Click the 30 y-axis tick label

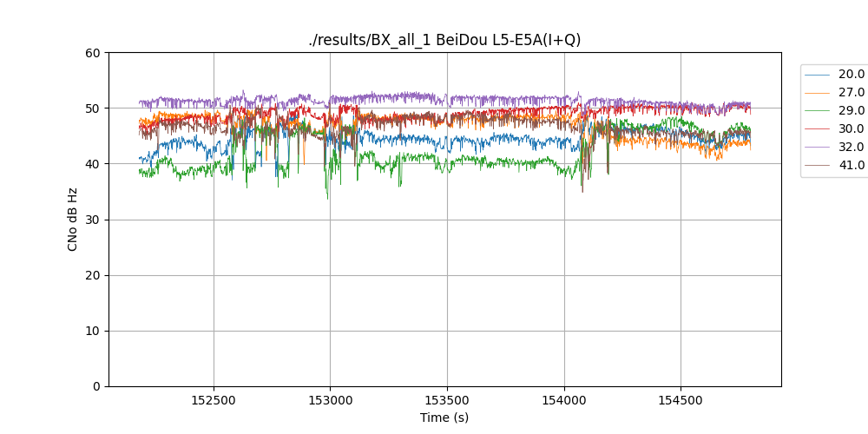[x=94, y=220]
